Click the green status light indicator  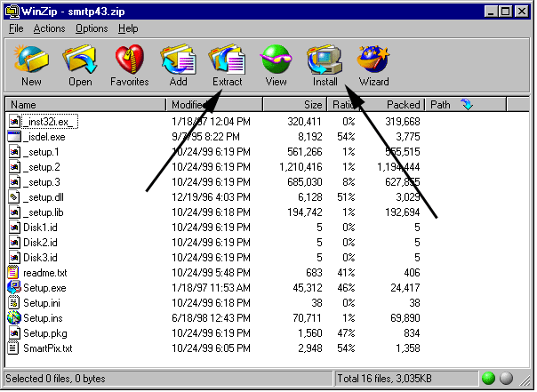(488, 379)
